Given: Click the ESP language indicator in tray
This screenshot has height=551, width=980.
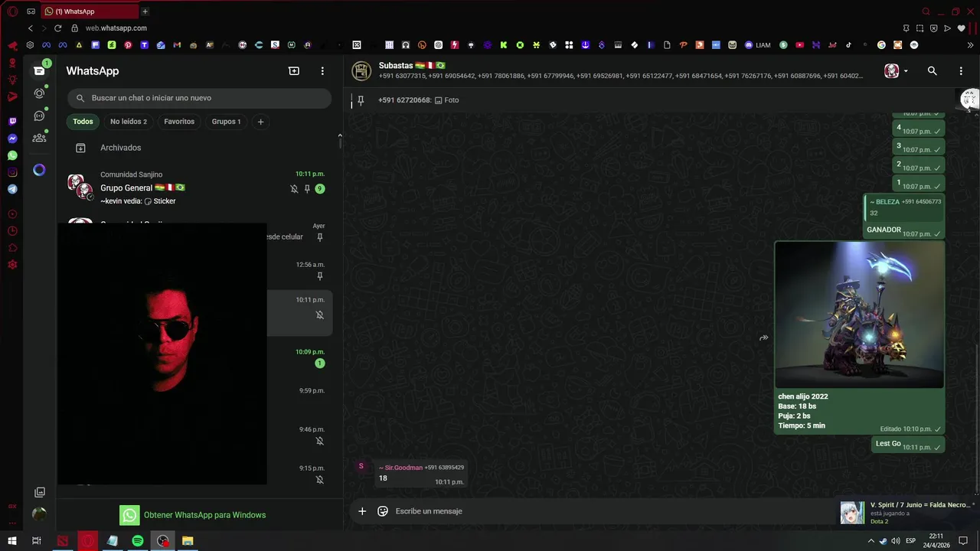Looking at the screenshot, I should (x=910, y=541).
